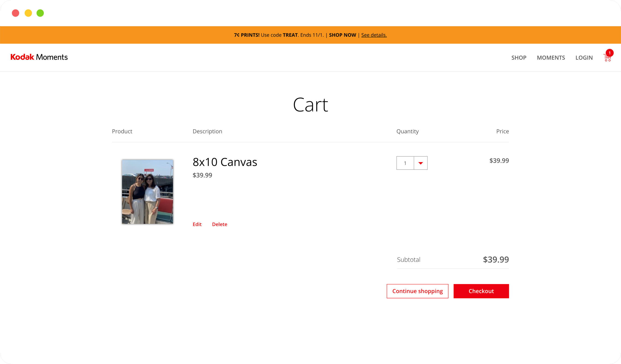Image resolution: width=621 pixels, height=364 pixels.
Task: Open the canvas photo thumbnail
Action: [x=147, y=192]
